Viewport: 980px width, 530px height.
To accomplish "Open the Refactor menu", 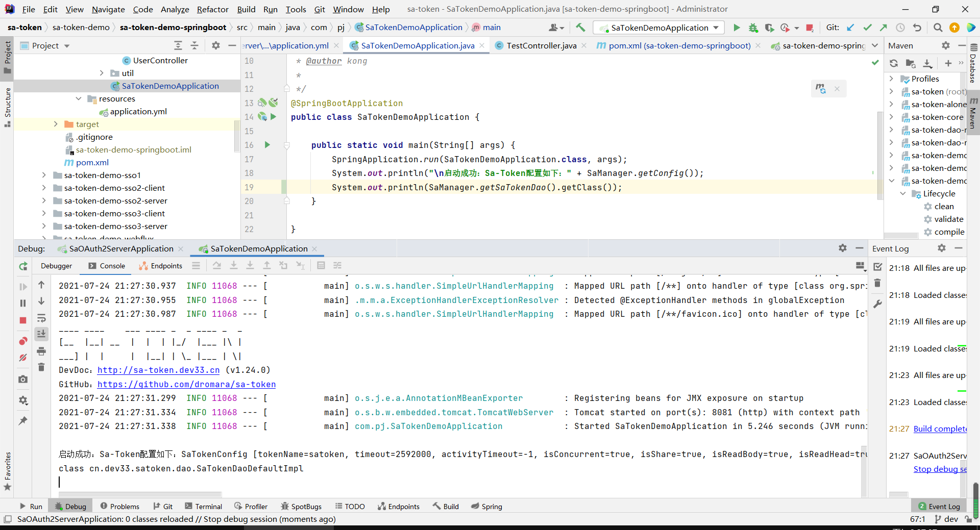I will coord(213,9).
